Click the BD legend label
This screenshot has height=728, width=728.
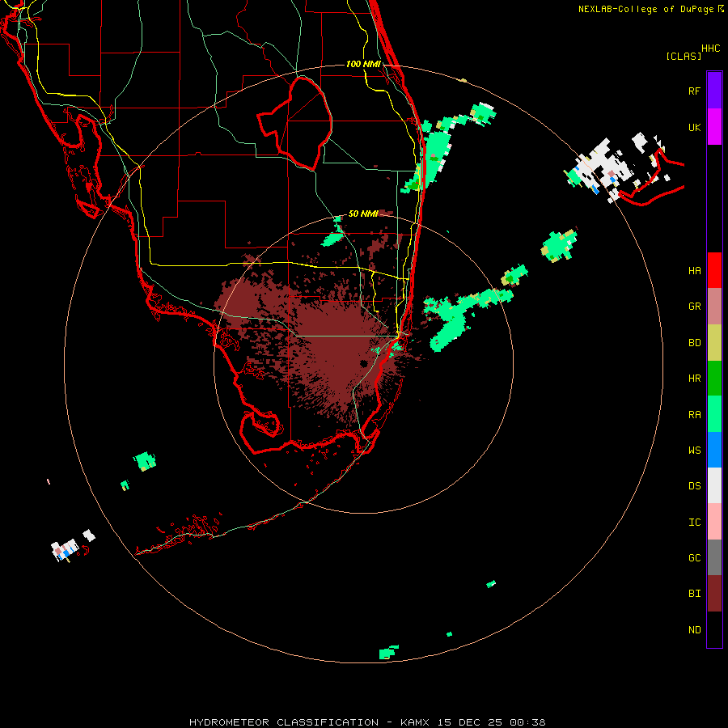(x=695, y=343)
